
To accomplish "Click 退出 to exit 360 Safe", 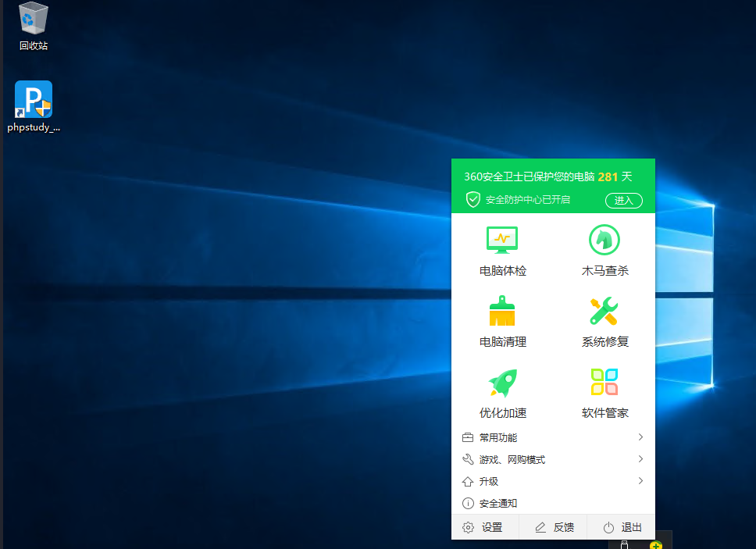I will tap(622, 528).
